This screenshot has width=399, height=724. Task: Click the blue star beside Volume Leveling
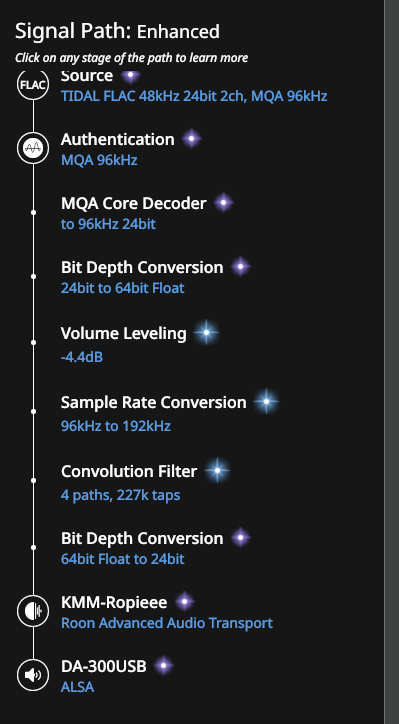click(x=206, y=332)
